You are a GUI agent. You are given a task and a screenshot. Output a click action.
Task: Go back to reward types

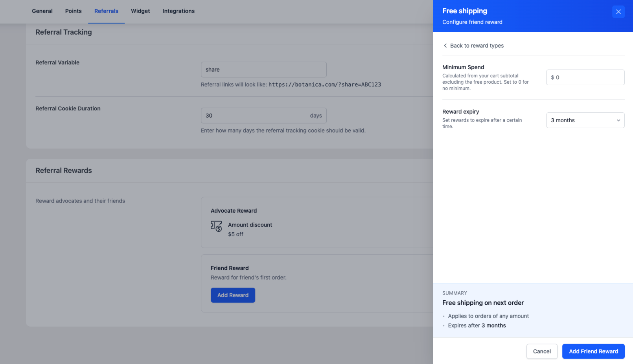click(477, 46)
